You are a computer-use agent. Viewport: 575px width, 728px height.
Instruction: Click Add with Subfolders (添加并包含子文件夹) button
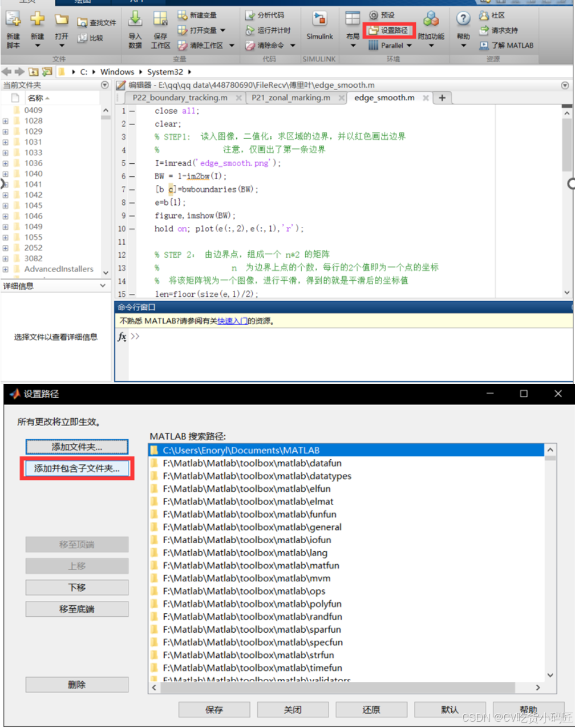point(77,468)
